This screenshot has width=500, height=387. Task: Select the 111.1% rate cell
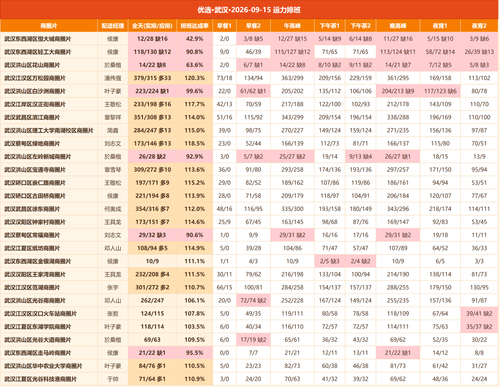195,261
